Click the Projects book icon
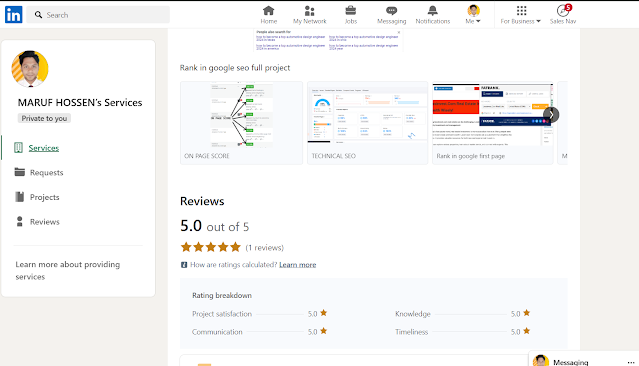The height and width of the screenshot is (366, 639). pos(20,197)
